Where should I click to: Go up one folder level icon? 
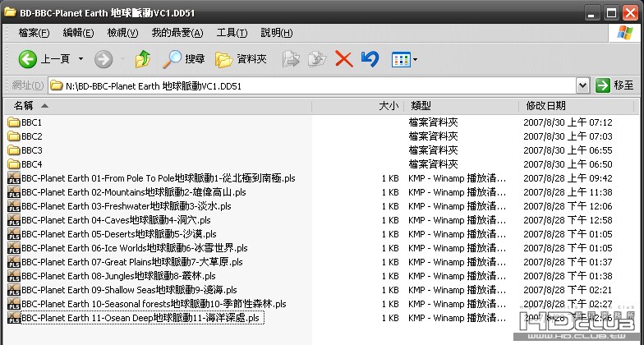click(143, 59)
